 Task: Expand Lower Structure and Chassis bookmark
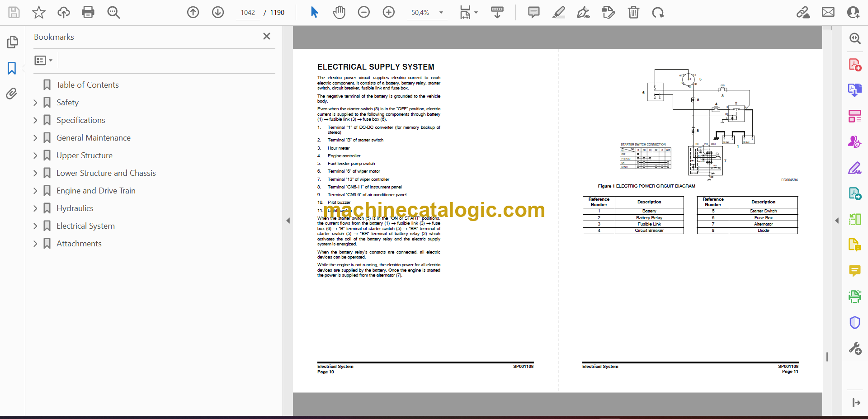point(35,173)
